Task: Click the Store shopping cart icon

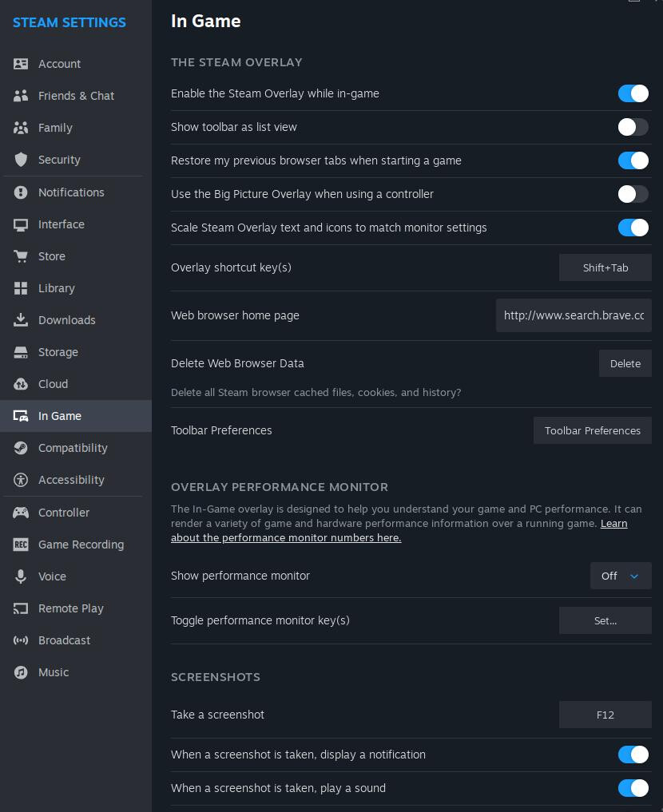Action: (x=21, y=256)
